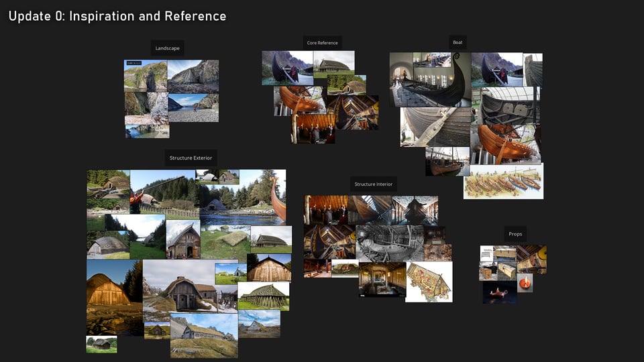Open the tall wooden gable-front house photo
The width and height of the screenshot is (644, 362).
point(183,239)
